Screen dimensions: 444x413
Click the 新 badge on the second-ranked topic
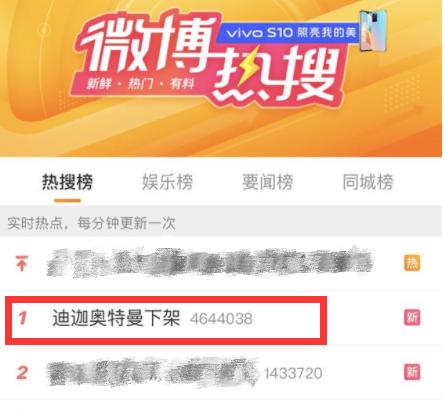click(x=412, y=372)
